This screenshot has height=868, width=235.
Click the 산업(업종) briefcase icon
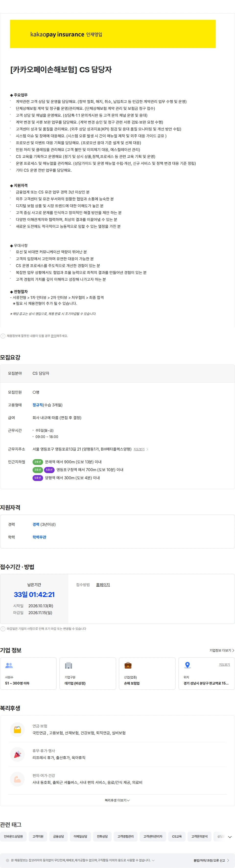128,665
